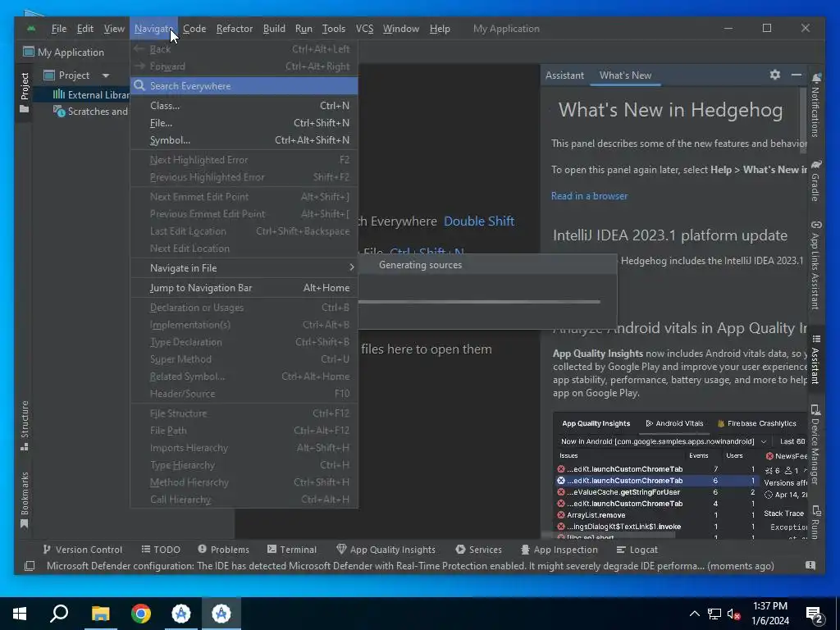
Task: Open the File menu
Action: (x=59, y=29)
